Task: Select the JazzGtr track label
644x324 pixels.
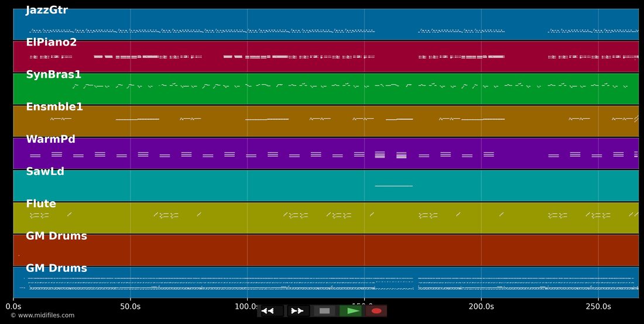Action: (x=47, y=11)
